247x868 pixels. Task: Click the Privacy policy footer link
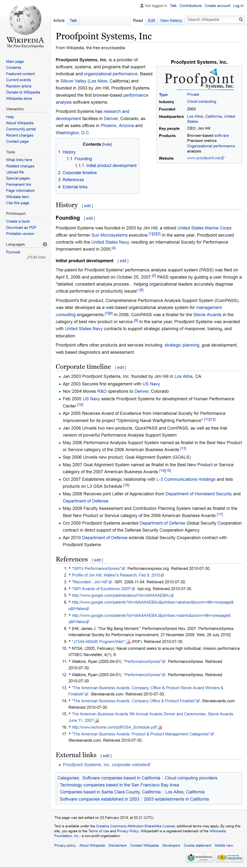pyautogui.click(x=65, y=845)
